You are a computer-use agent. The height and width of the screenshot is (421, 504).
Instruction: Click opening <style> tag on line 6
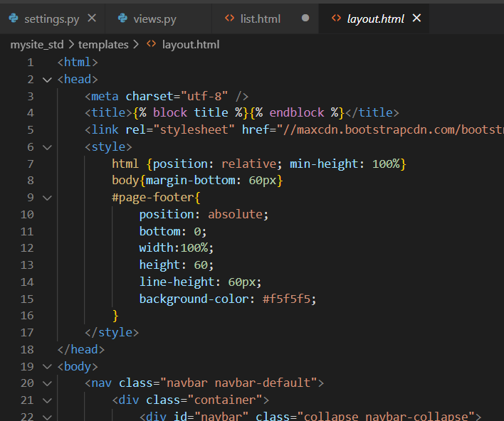(x=108, y=147)
